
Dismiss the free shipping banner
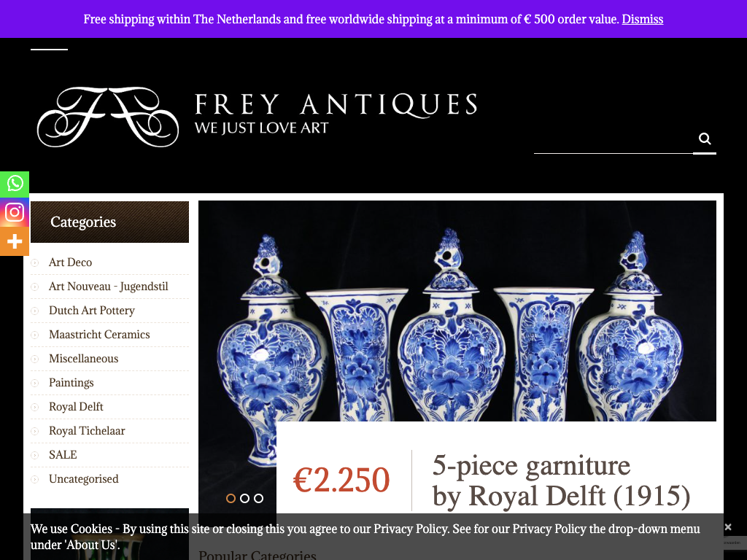pyautogui.click(x=642, y=19)
